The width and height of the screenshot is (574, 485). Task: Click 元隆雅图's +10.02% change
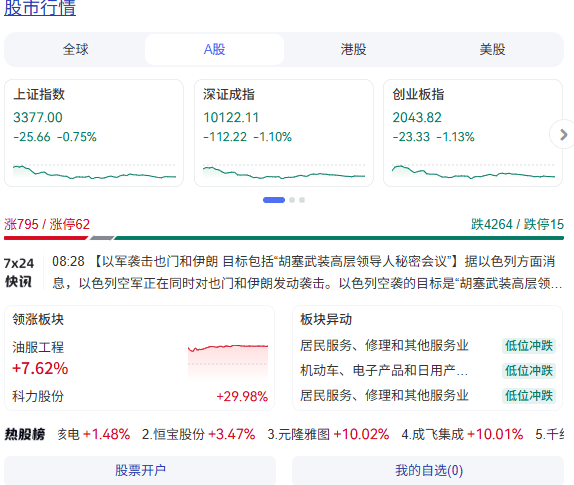[361, 434]
